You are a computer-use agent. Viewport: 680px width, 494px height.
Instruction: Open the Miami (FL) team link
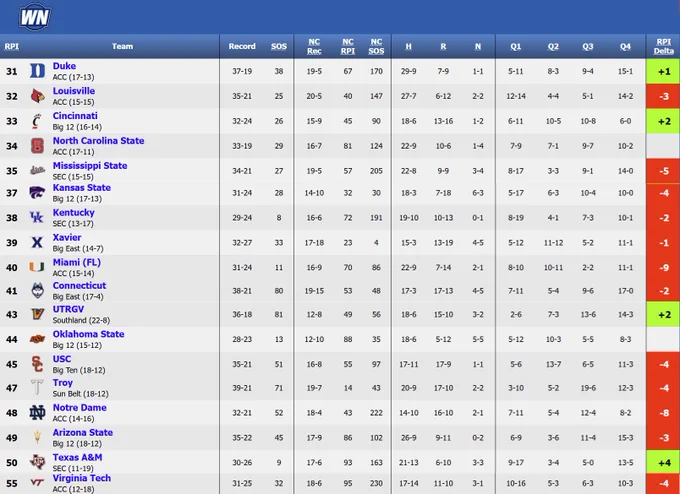pos(77,262)
